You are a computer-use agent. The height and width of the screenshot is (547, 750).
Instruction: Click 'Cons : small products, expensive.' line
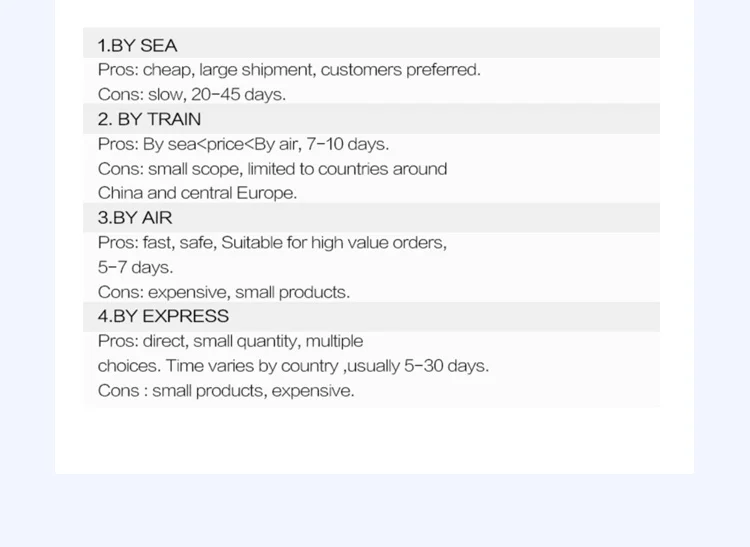(x=226, y=391)
